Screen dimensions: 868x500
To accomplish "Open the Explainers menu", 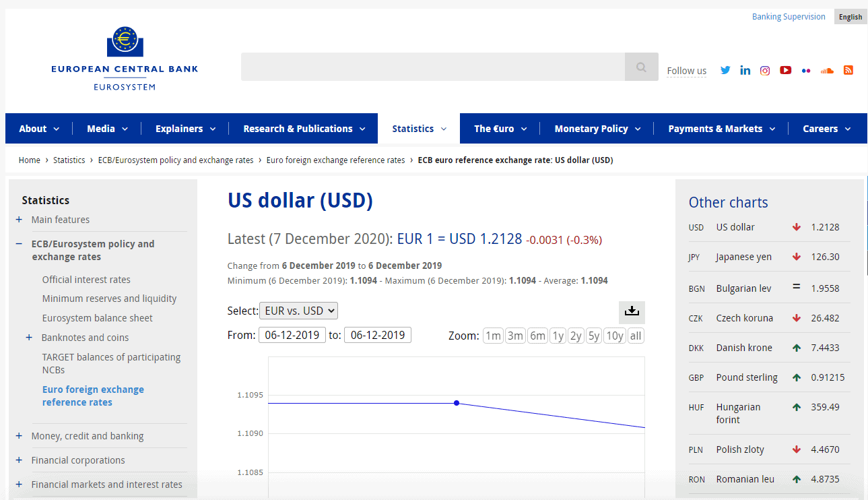I will [185, 129].
